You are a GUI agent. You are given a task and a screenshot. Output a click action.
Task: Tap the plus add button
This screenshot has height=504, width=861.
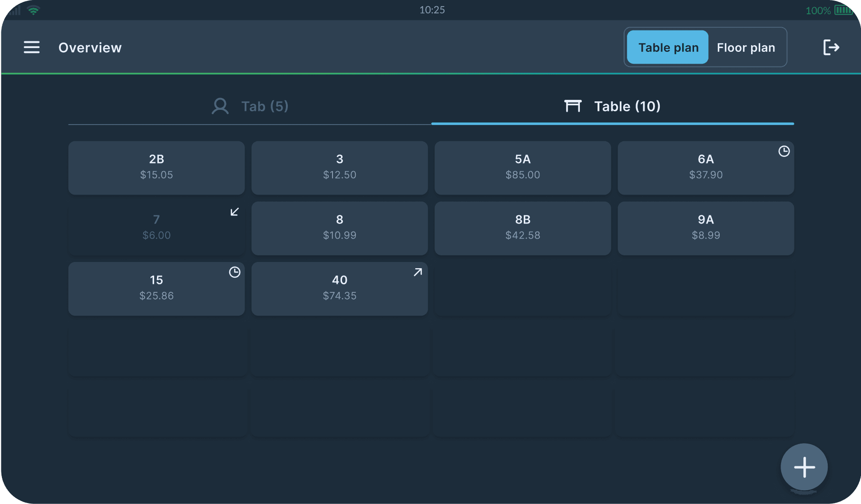click(804, 467)
